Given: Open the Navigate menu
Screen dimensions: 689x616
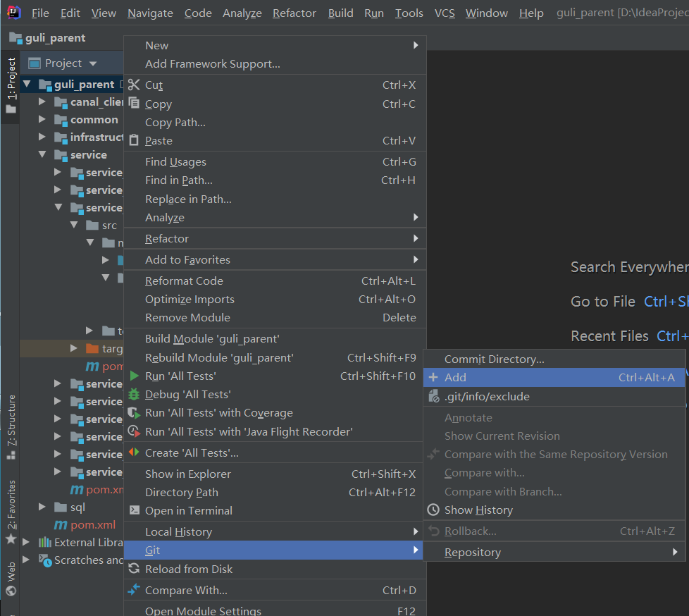Looking at the screenshot, I should (x=150, y=13).
